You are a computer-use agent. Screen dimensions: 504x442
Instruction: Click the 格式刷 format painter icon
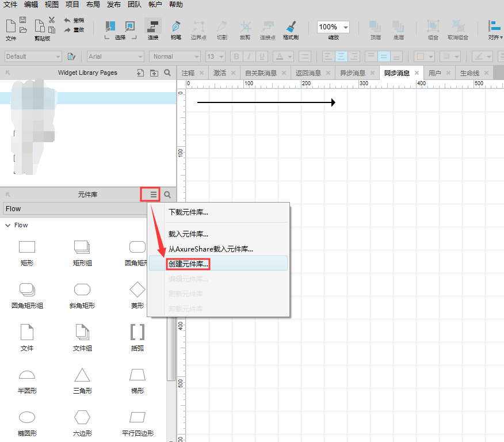[x=291, y=29]
